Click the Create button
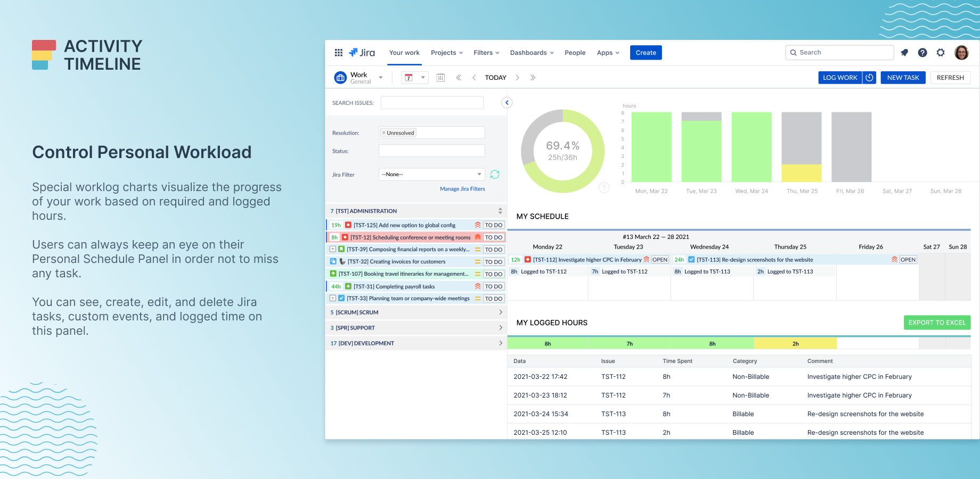The height and width of the screenshot is (479, 980). click(x=646, y=53)
